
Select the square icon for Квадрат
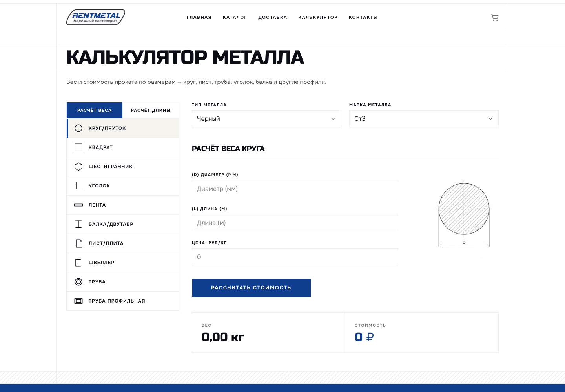(78, 147)
